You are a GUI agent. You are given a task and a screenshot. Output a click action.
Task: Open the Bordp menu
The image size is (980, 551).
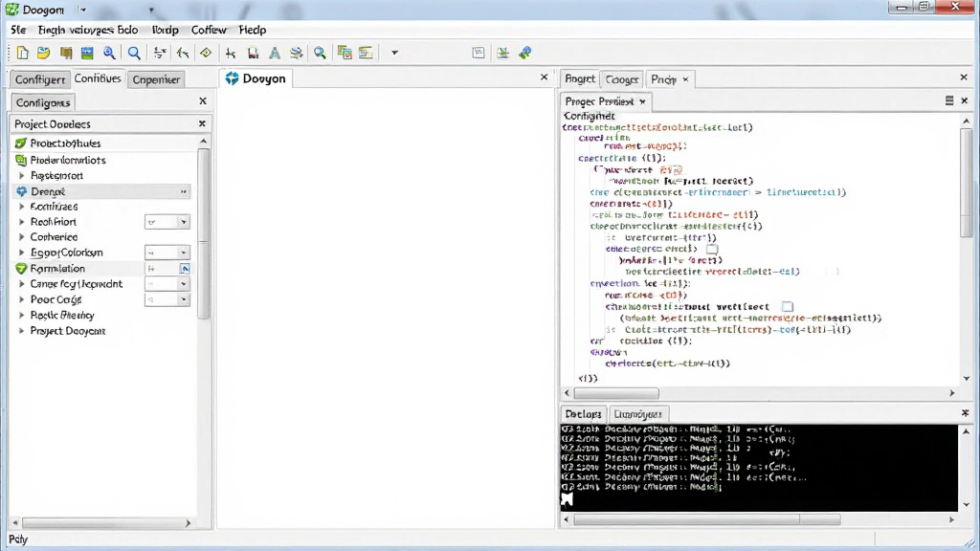tap(165, 30)
